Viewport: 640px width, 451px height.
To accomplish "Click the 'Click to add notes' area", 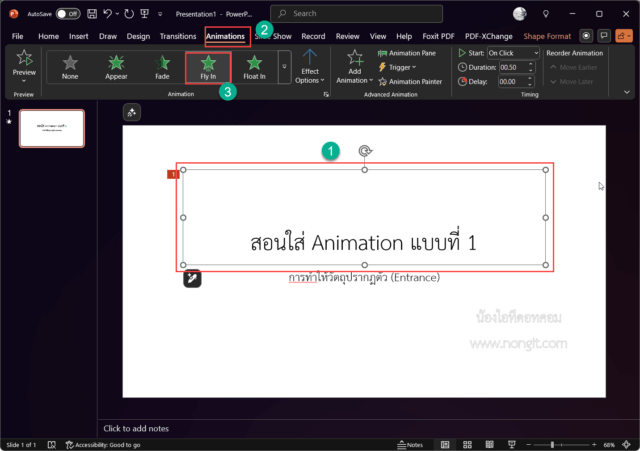I will 136,429.
